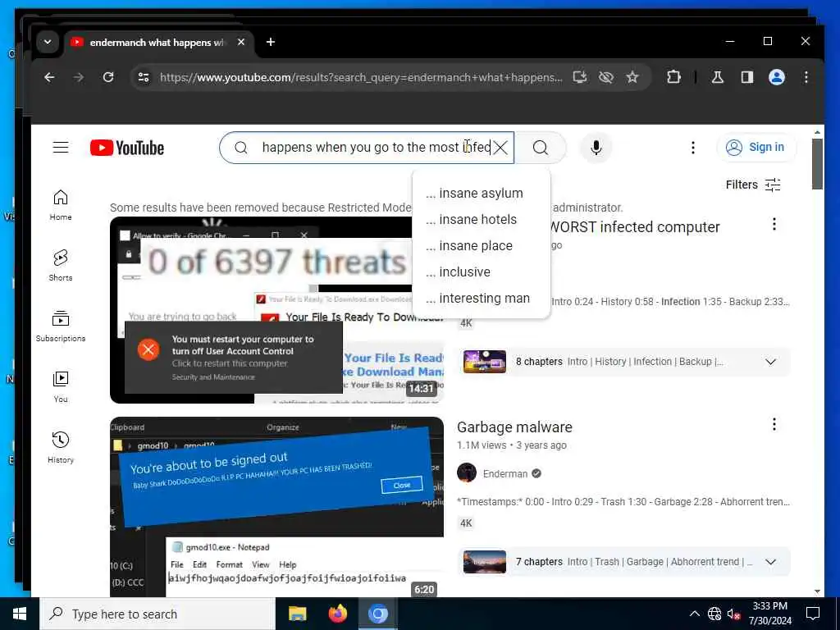Open search Filters
840x630 pixels.
(x=753, y=185)
